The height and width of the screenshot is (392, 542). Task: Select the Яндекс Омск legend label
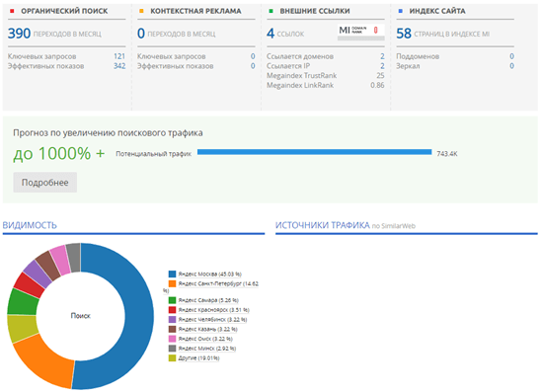205,339
